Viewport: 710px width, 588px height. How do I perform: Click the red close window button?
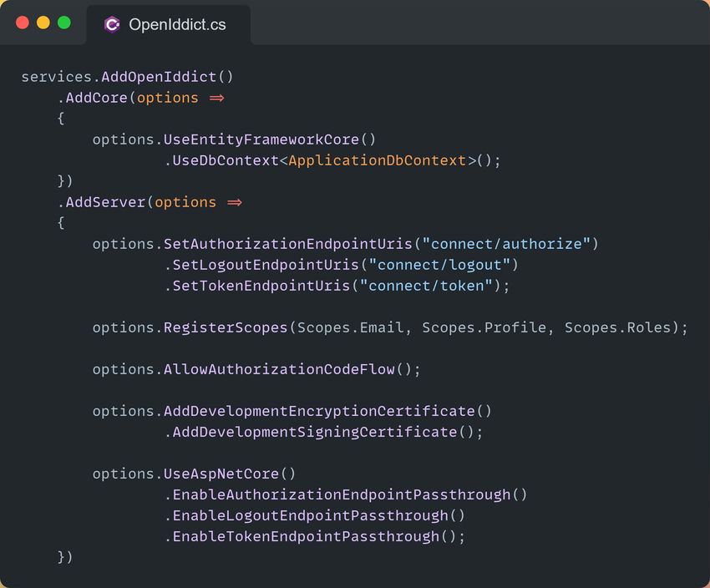(x=23, y=23)
